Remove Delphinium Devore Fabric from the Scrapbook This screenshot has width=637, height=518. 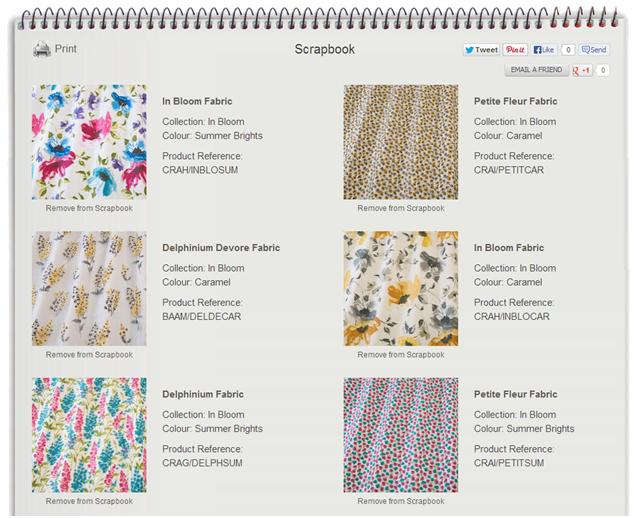pos(89,355)
